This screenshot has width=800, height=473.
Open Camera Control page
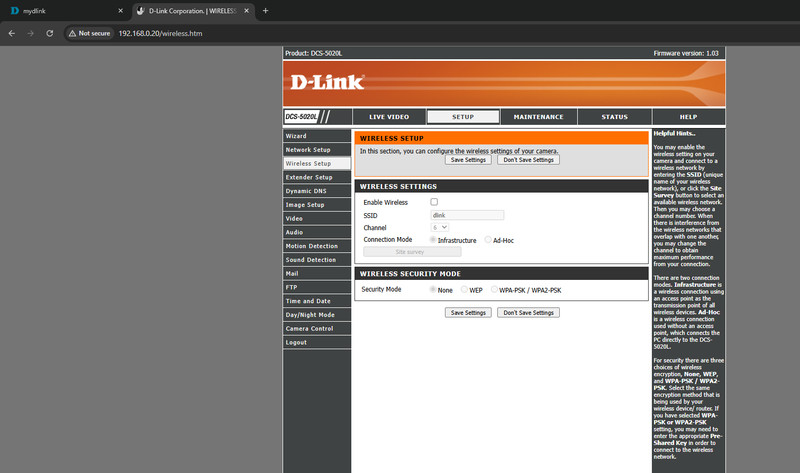point(317,329)
